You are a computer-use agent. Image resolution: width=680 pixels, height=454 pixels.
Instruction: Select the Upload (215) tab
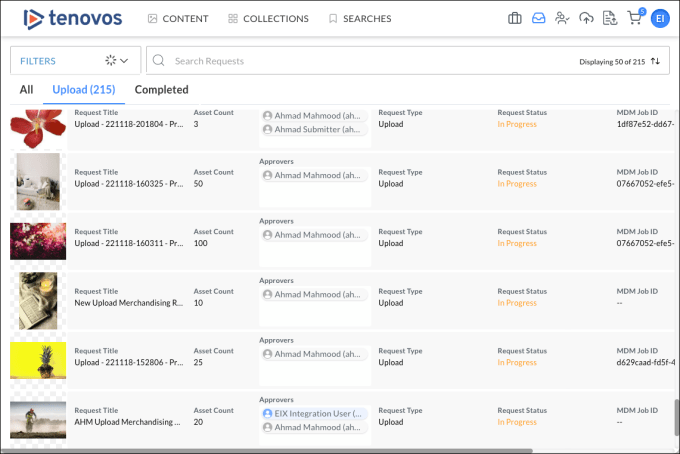[x=84, y=90]
